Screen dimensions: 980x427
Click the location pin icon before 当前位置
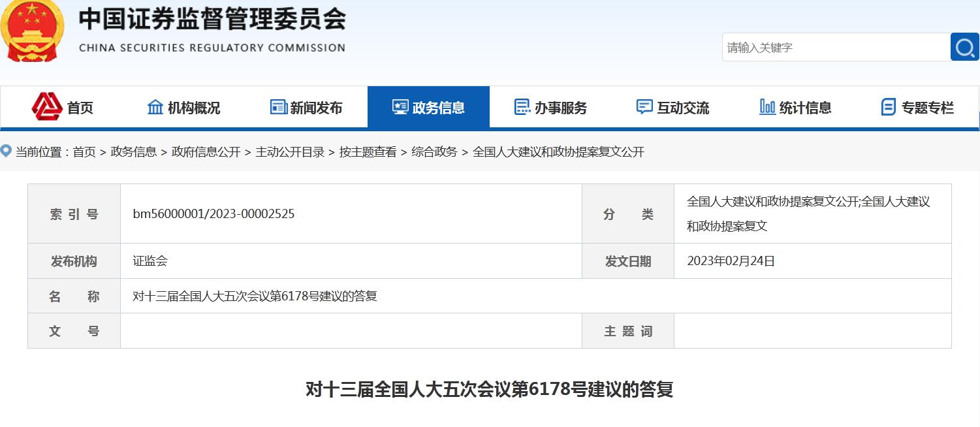click(6, 151)
